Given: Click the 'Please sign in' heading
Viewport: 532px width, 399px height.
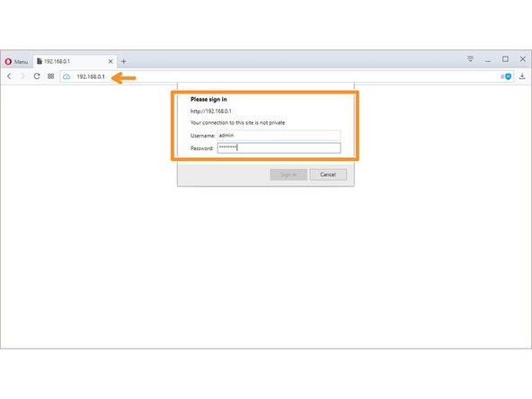Looking at the screenshot, I should pyautogui.click(x=208, y=99).
